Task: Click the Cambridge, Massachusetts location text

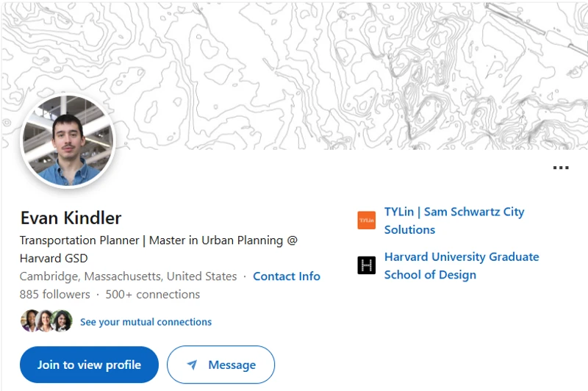Action: click(128, 276)
